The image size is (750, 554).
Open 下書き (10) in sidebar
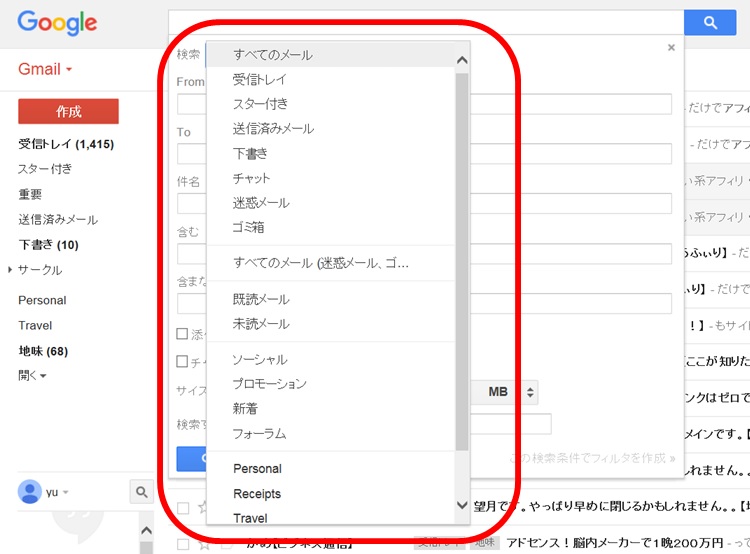click(x=48, y=245)
